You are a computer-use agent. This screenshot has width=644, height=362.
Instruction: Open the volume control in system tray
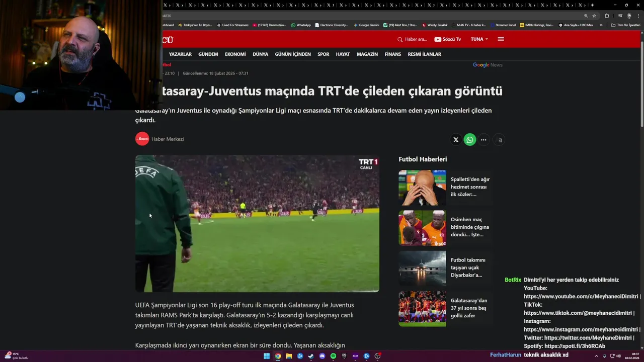pos(618,356)
